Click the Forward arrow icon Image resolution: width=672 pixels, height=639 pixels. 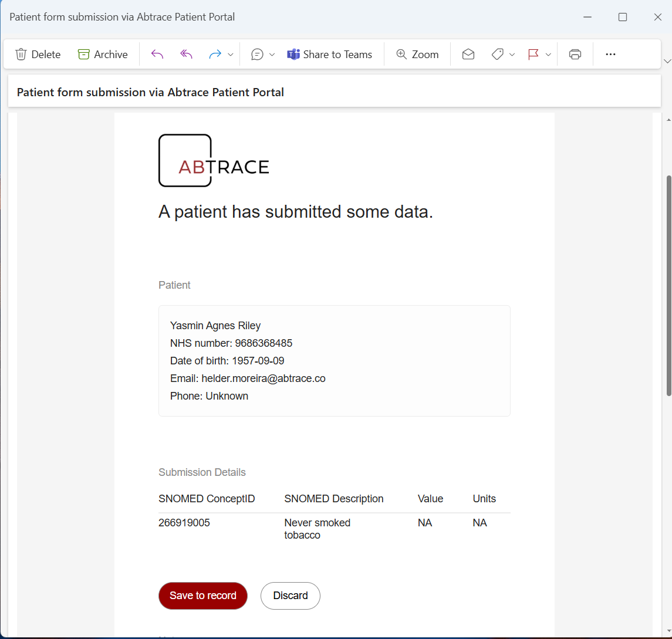coord(215,55)
